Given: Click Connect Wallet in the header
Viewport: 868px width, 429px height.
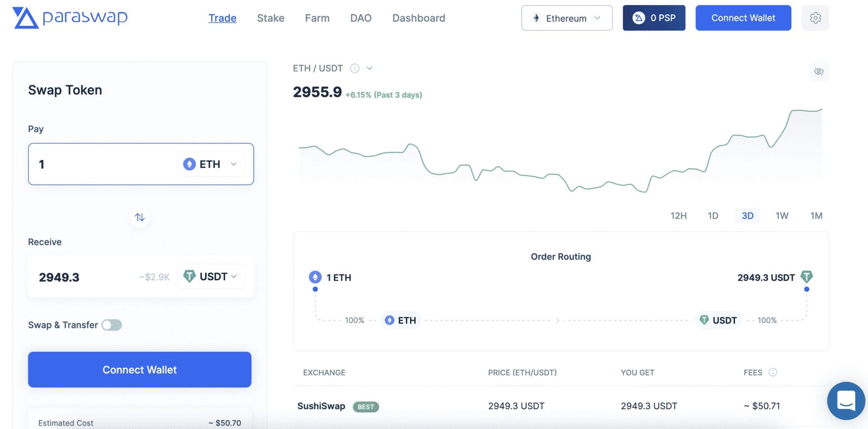Looking at the screenshot, I should click(x=743, y=18).
